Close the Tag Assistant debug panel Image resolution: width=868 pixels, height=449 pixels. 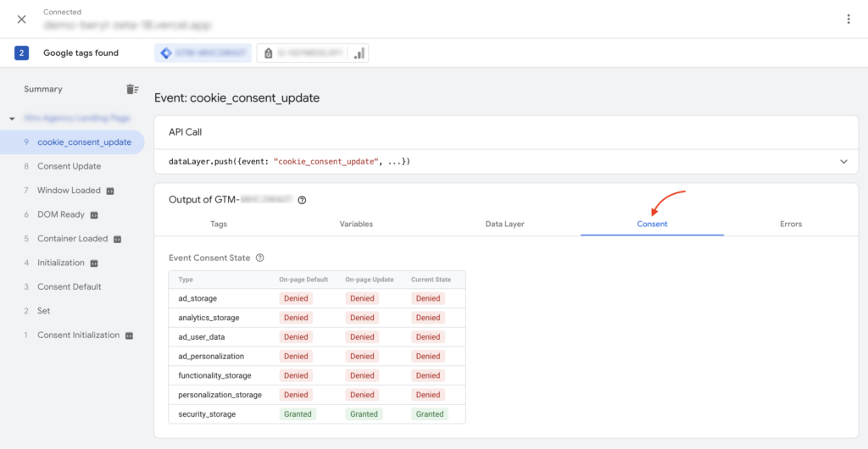(x=22, y=19)
